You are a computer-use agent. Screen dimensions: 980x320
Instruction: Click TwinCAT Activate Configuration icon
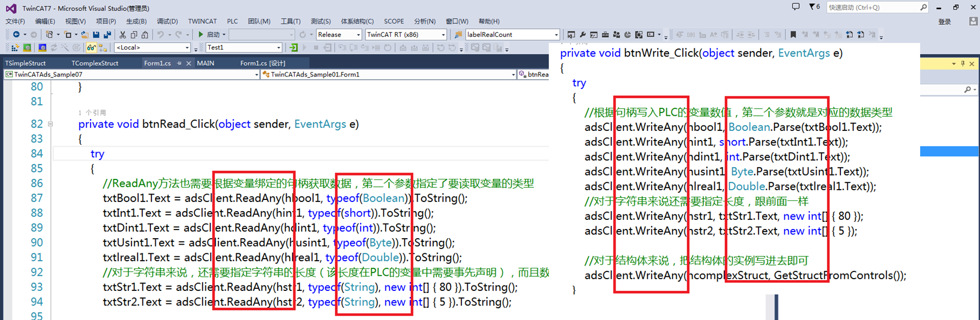pos(15,48)
